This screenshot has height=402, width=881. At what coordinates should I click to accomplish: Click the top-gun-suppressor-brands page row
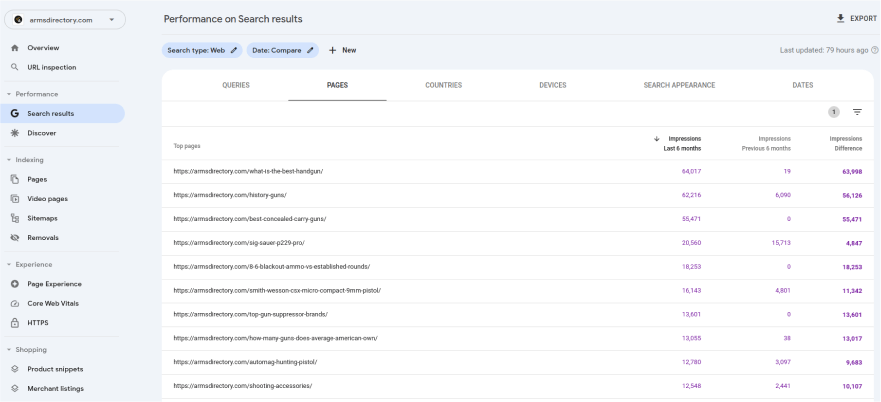tap(517, 315)
